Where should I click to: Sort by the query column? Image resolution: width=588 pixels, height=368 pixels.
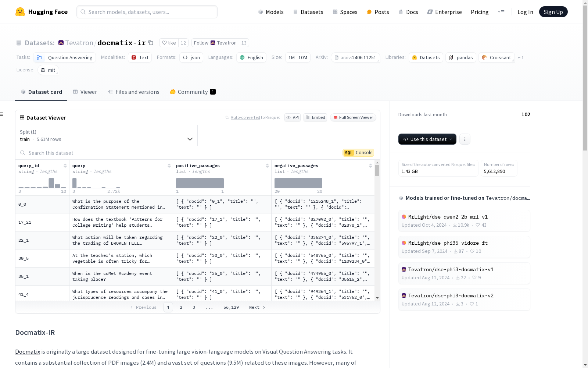tap(169, 166)
